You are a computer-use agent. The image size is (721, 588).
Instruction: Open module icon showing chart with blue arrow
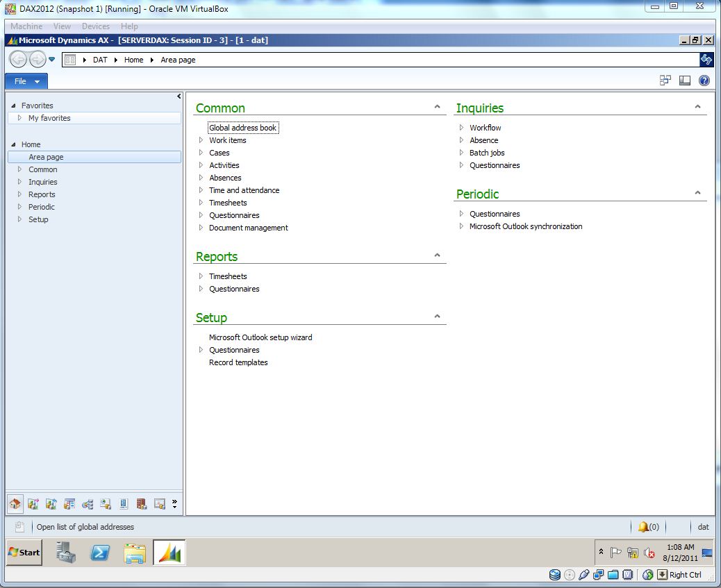coord(51,504)
